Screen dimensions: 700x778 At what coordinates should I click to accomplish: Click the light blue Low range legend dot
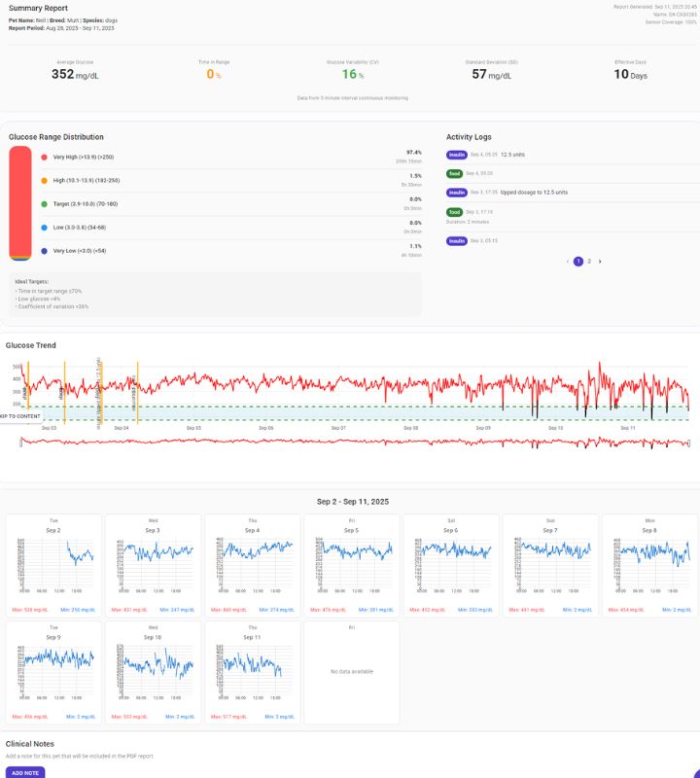click(44, 228)
